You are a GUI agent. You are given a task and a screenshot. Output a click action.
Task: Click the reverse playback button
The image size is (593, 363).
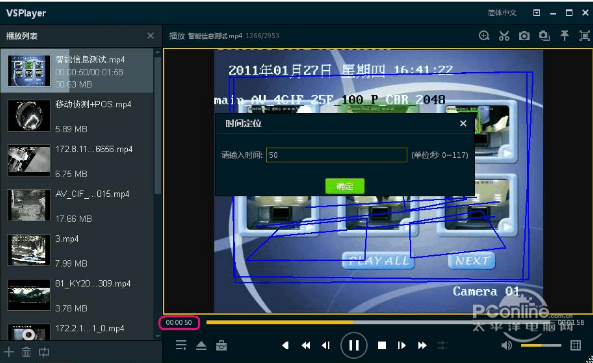286,345
